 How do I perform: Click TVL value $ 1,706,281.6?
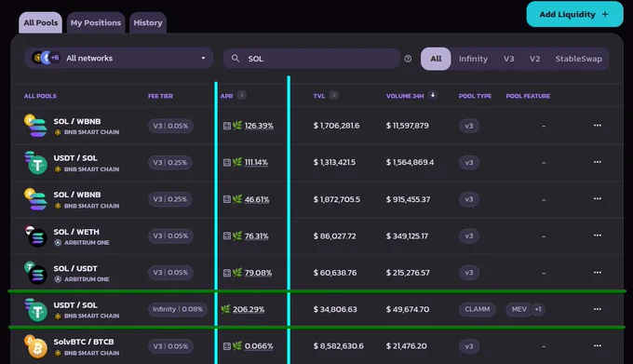click(x=336, y=126)
